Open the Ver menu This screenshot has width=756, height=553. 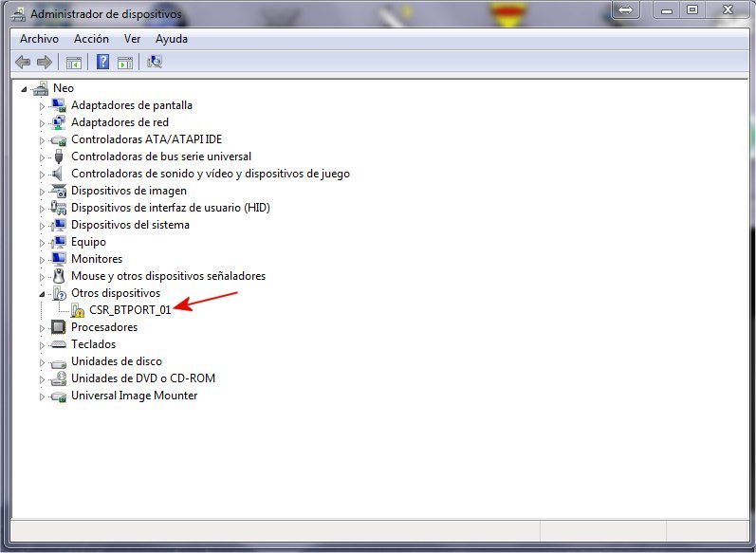pyautogui.click(x=132, y=39)
